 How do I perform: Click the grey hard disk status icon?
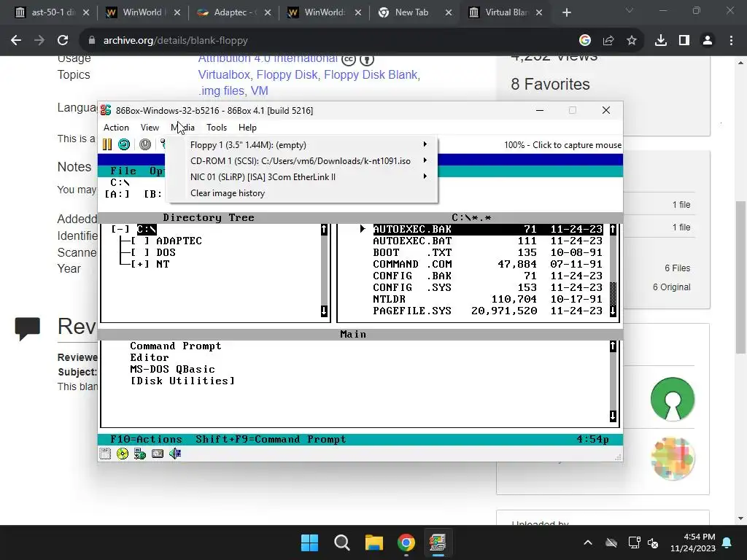[158, 454]
